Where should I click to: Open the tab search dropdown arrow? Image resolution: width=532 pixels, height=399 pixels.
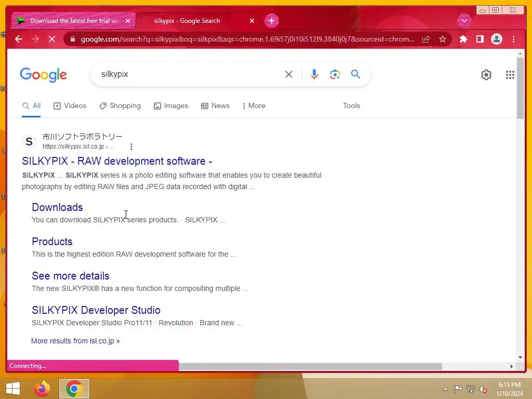click(464, 21)
